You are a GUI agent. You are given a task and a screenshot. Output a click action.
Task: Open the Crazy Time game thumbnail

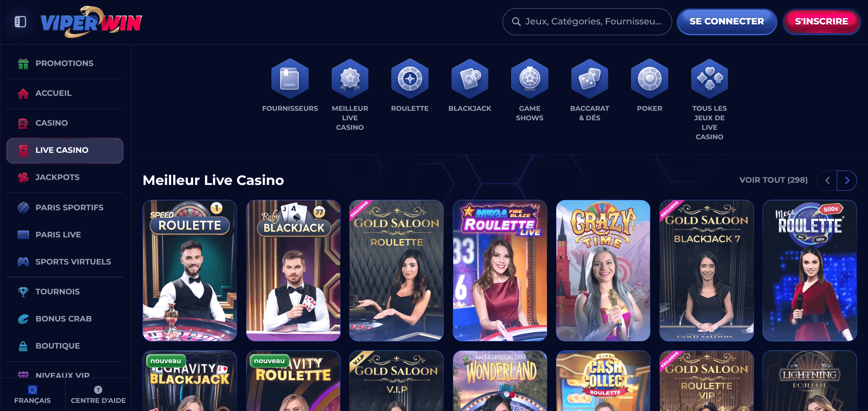[x=603, y=270]
